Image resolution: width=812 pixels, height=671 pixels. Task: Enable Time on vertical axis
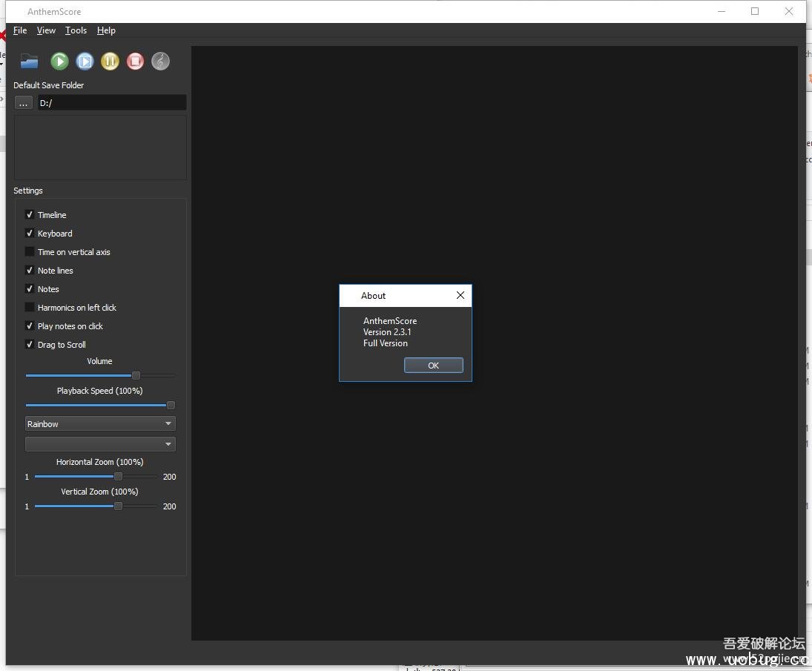[30, 251]
